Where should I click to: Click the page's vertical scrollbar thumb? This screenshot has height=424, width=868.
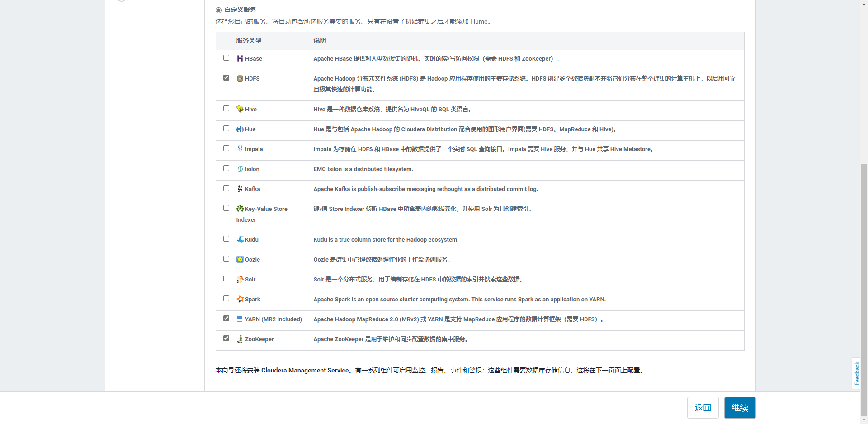pos(864,290)
